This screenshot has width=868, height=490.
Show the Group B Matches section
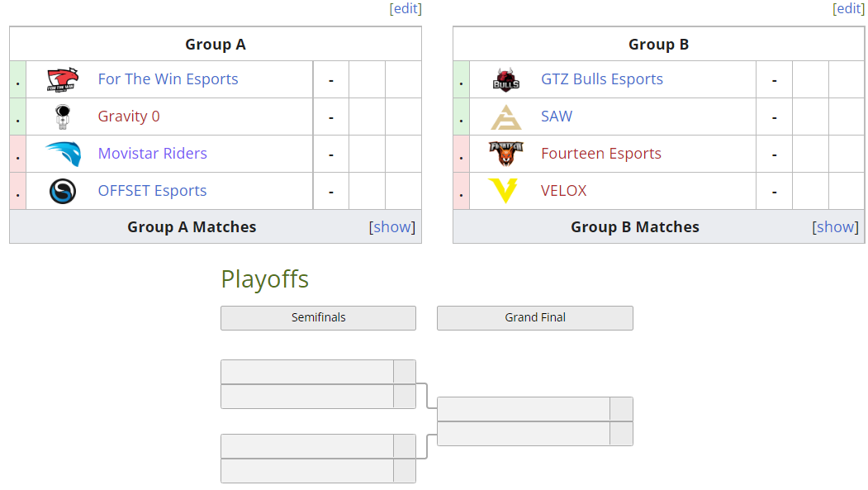[x=836, y=226]
